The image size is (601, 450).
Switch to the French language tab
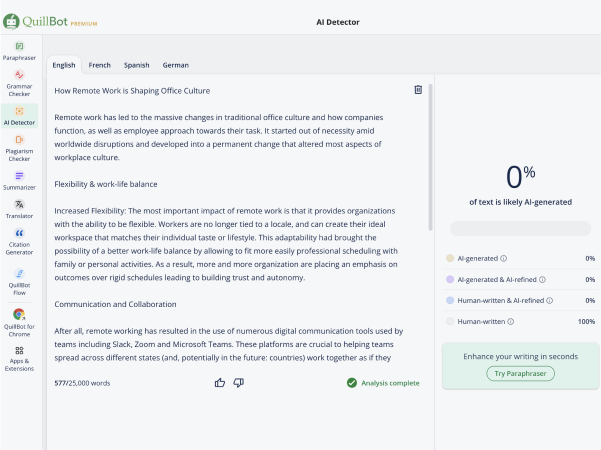point(100,65)
